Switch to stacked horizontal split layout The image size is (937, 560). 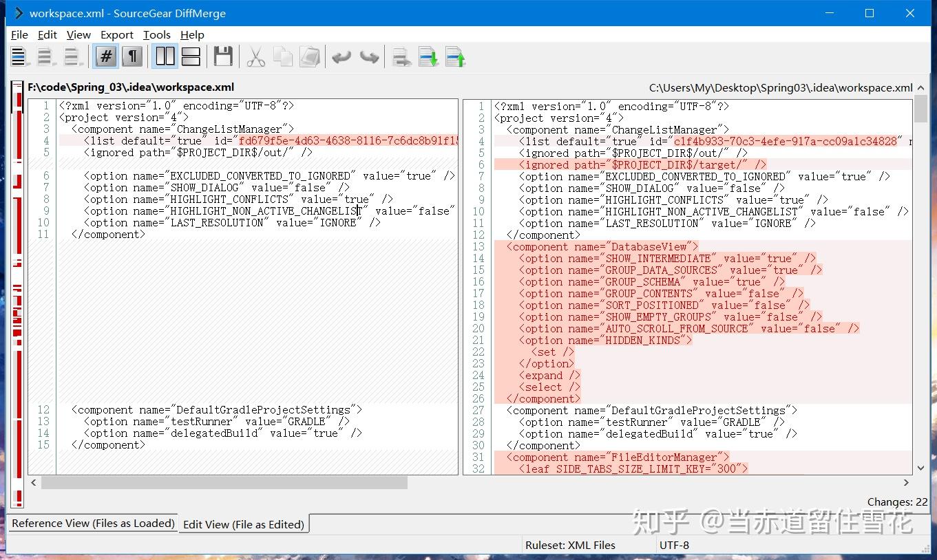[x=191, y=56]
